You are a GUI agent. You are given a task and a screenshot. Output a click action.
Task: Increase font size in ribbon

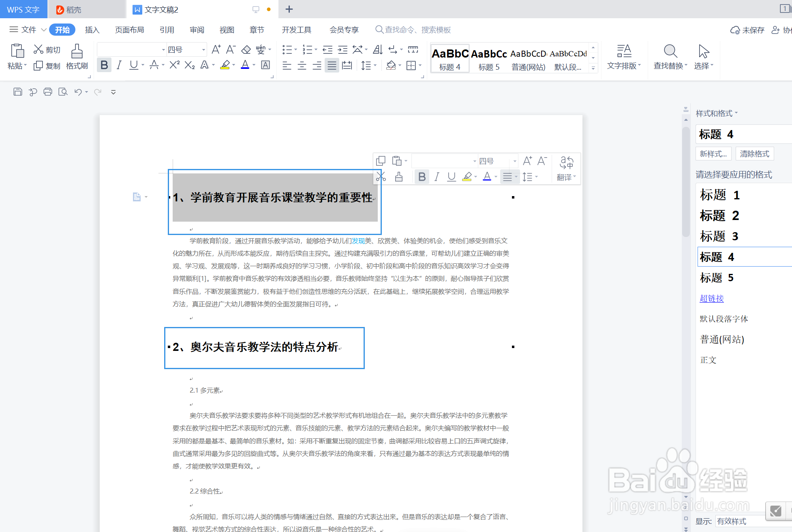point(216,49)
